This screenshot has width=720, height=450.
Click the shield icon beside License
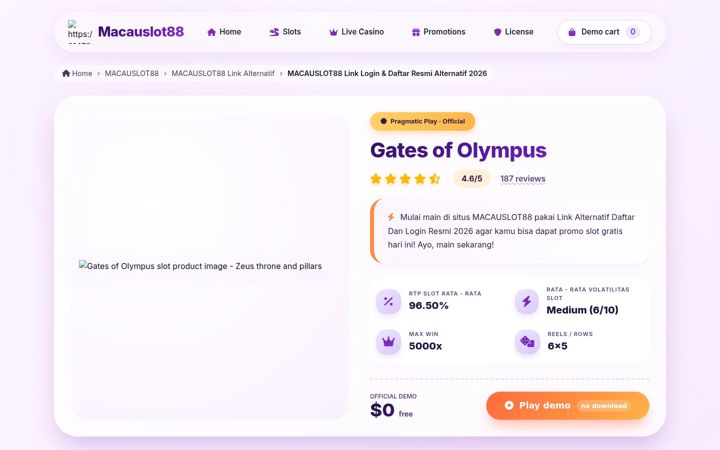tap(497, 32)
